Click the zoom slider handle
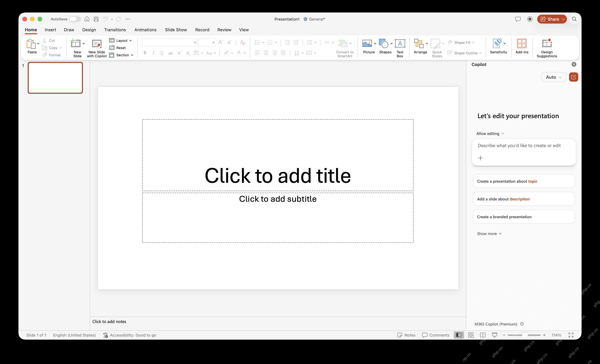600x364 pixels. pyautogui.click(x=525, y=335)
